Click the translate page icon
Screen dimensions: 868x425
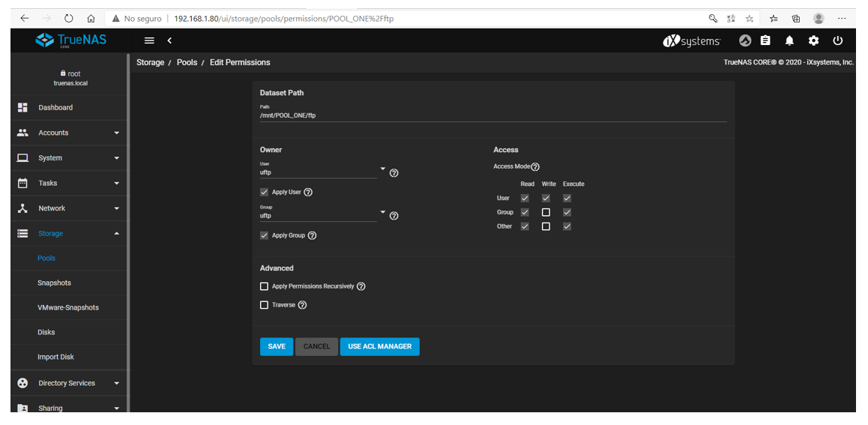(732, 18)
